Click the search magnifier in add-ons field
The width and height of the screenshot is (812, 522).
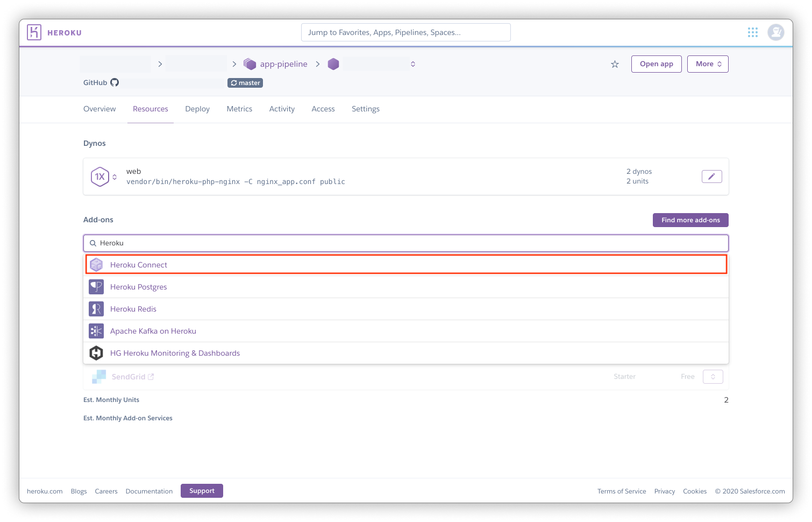click(x=93, y=243)
